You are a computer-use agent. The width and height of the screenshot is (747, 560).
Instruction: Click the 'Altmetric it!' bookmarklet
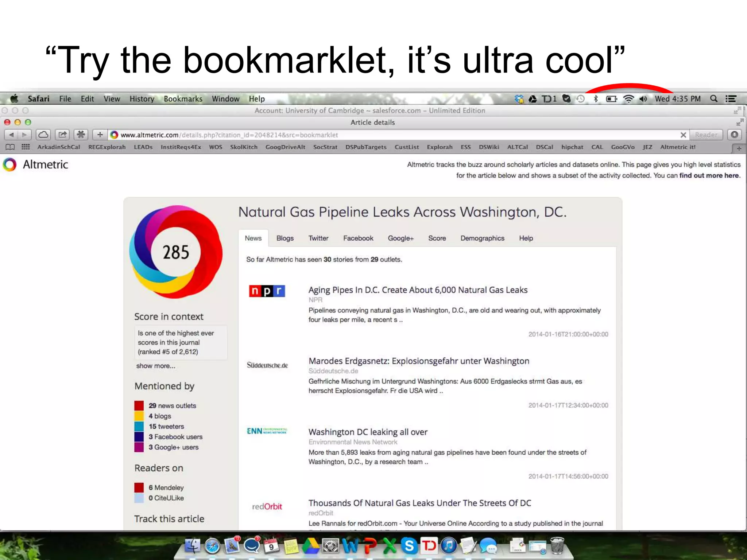pos(678,147)
